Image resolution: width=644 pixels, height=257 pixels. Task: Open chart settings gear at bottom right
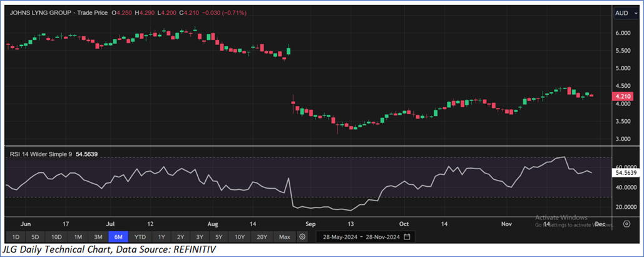pos(626,224)
